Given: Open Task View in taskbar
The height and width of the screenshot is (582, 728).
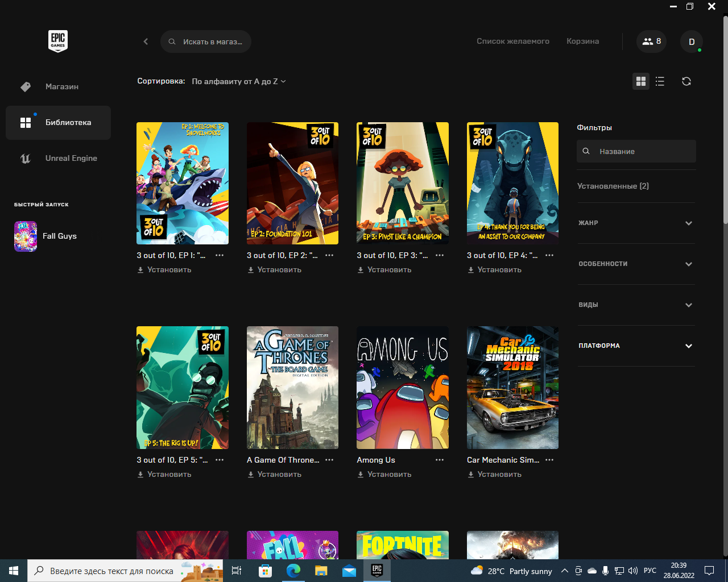Looking at the screenshot, I should click(x=237, y=571).
